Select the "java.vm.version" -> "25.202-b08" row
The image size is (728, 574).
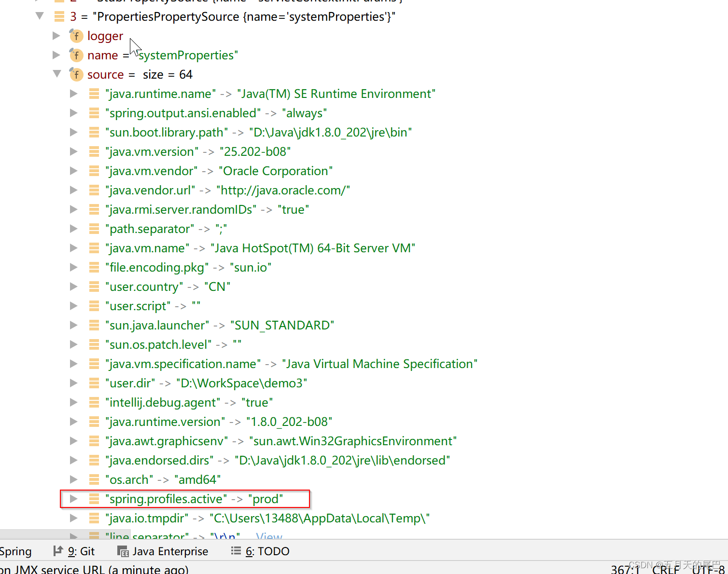[198, 151]
